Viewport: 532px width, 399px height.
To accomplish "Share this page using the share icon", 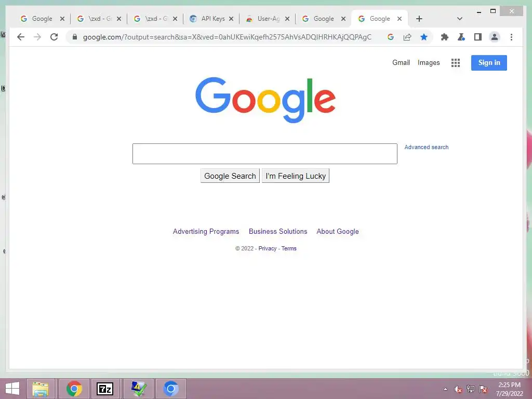I will 407,37.
